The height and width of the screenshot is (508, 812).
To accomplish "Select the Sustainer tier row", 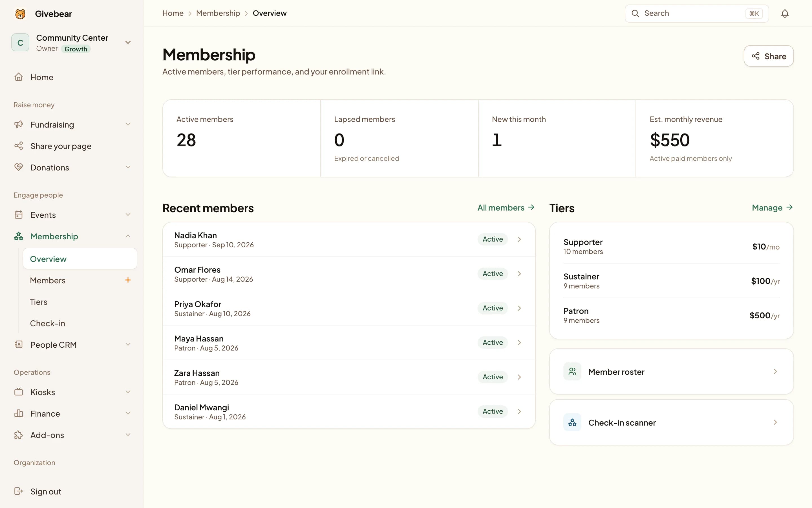I will (671, 281).
